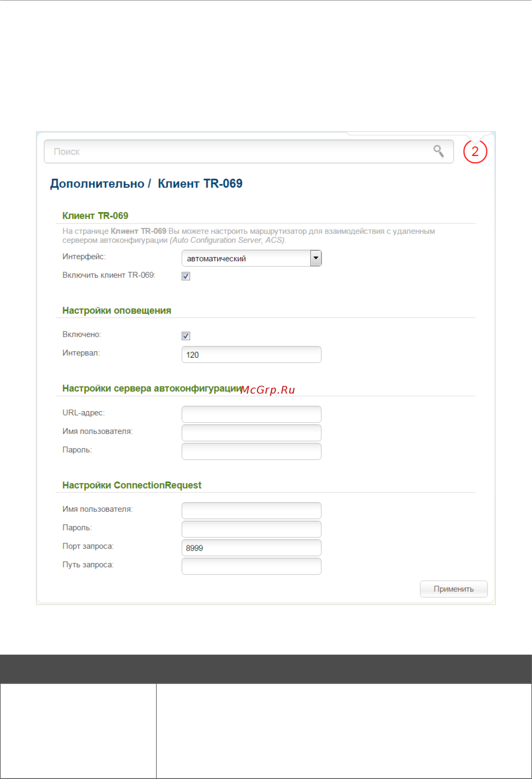Click the Путь запроса input field
The height and width of the screenshot is (779, 532).
(x=251, y=566)
